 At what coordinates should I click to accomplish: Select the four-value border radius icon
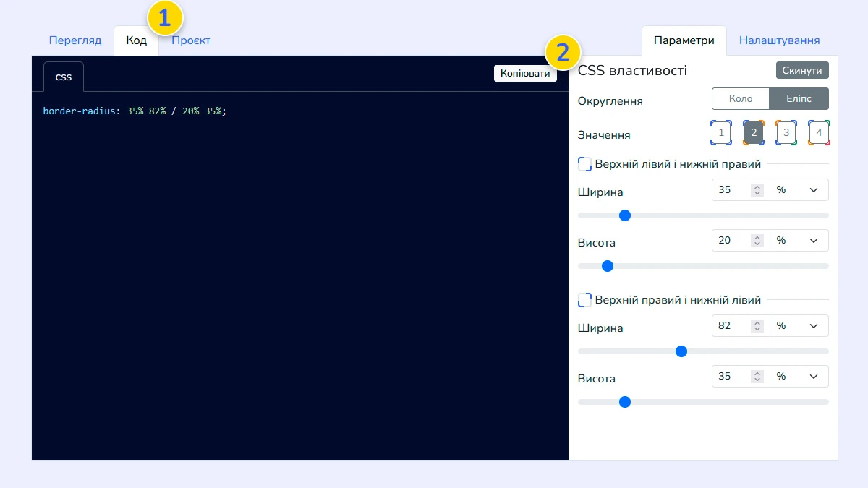[818, 132]
